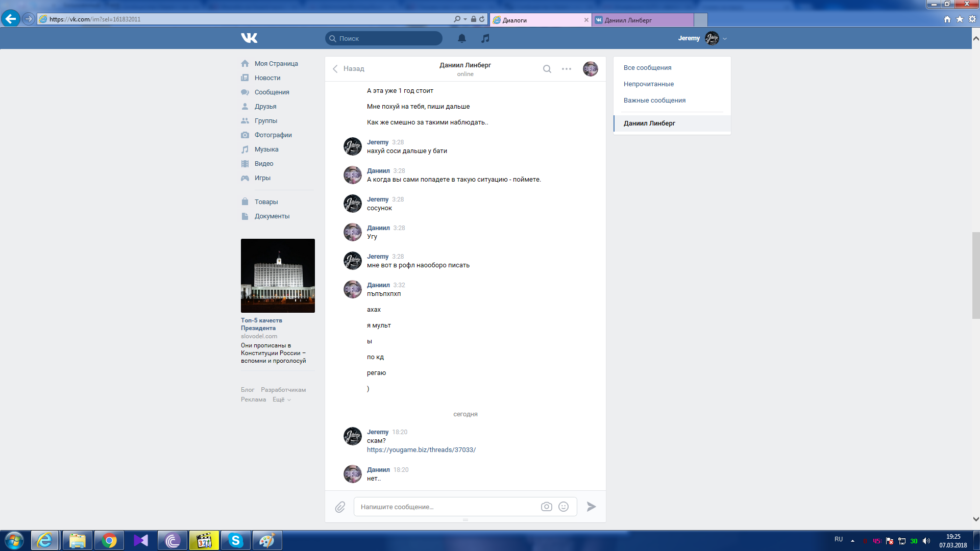980x551 pixels.
Task: Send message with the arrow icon
Action: coord(591,507)
